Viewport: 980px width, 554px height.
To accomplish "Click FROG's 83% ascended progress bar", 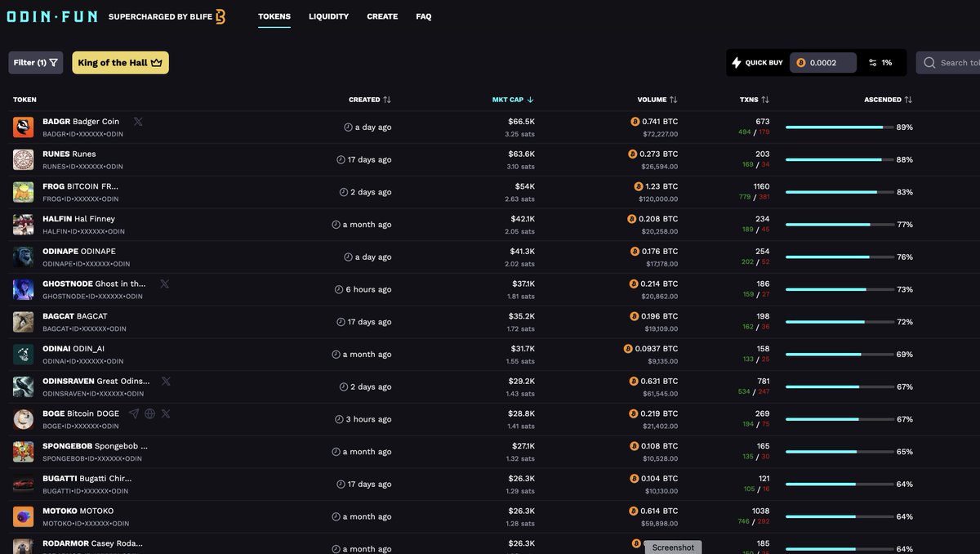I will tap(840, 192).
